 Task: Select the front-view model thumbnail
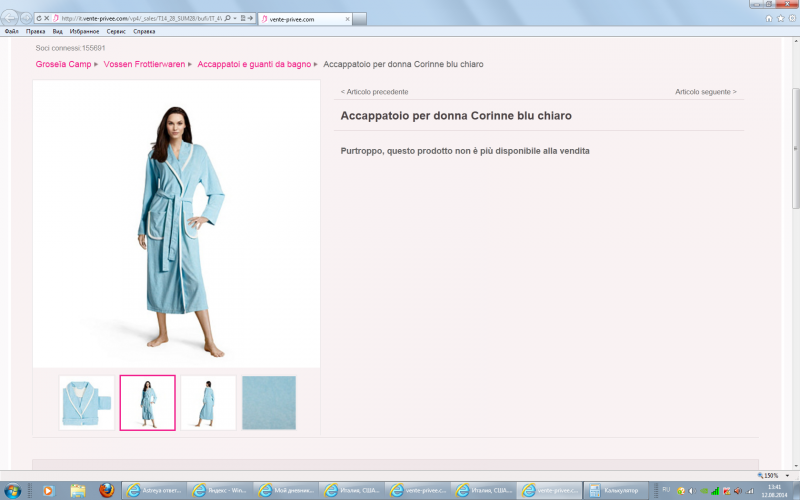point(147,403)
